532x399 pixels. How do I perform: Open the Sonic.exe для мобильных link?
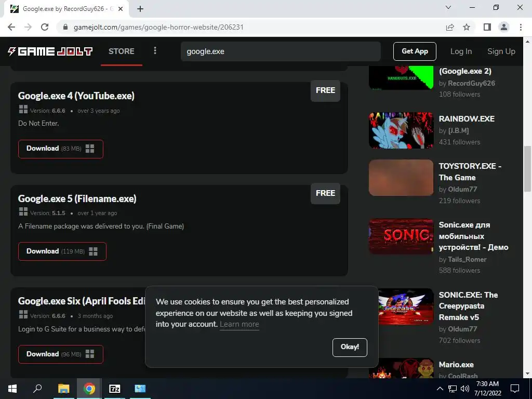click(473, 236)
